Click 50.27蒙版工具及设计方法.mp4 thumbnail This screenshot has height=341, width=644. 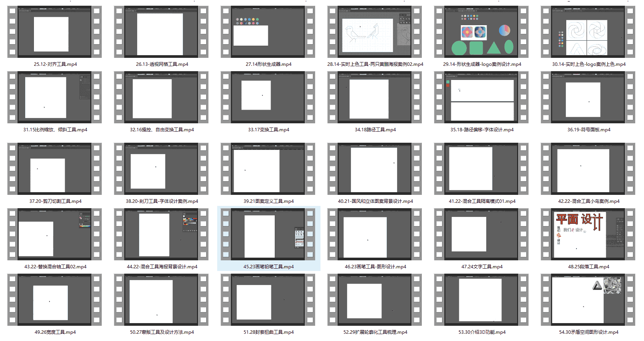(x=161, y=300)
